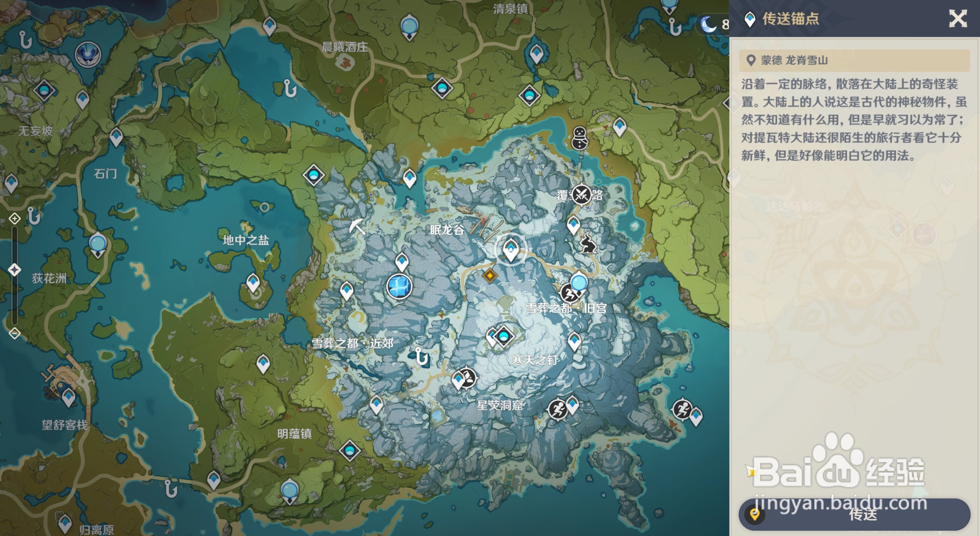
Task: Click the snowman icon on the map
Action: click(x=580, y=138)
